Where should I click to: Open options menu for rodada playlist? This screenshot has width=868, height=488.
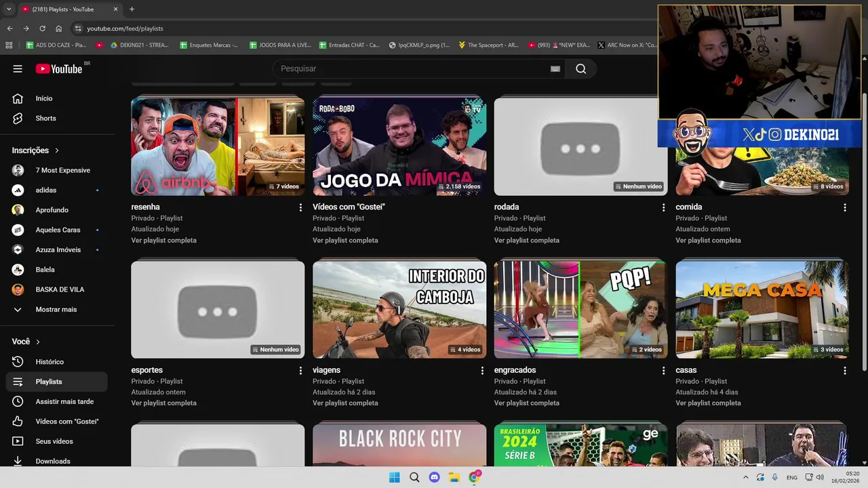coord(664,207)
